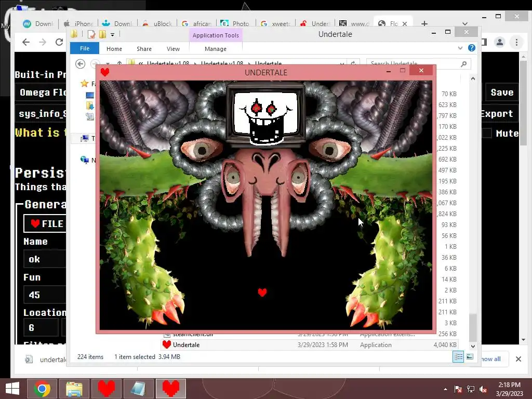Click the search magnifier in Explorer
Viewport: 532px width, 399px height.
coord(464,64)
